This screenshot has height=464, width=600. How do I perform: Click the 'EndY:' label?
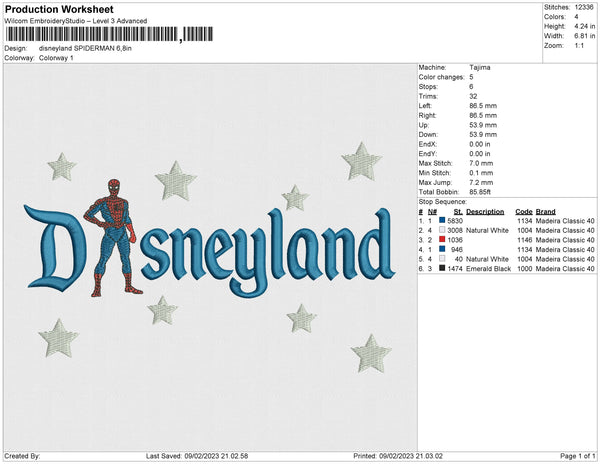(x=427, y=154)
